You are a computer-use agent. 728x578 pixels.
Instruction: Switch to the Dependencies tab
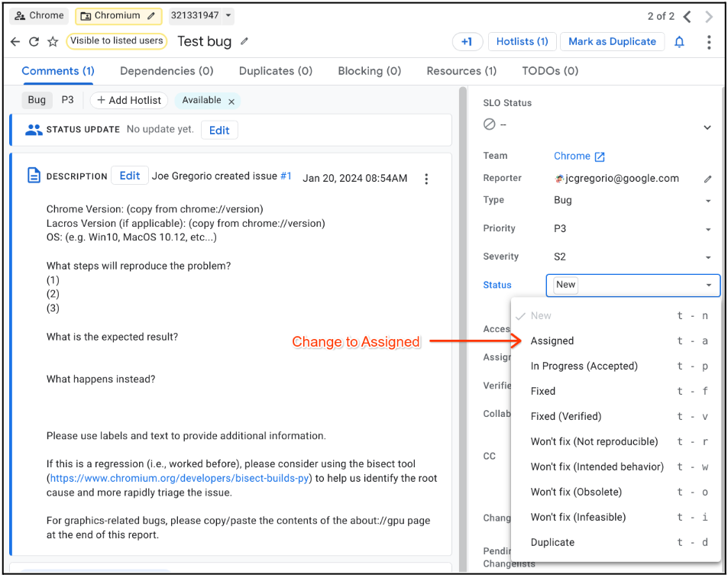tap(167, 71)
